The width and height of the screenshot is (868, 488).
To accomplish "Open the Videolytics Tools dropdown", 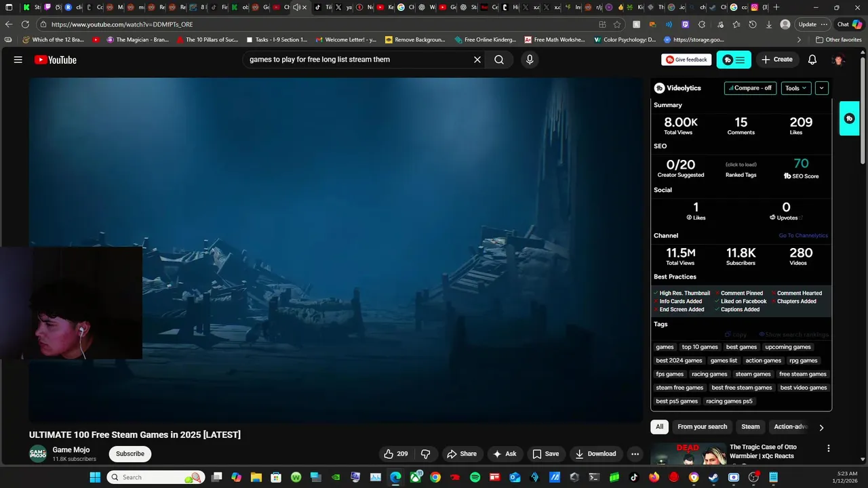I will click(x=796, y=88).
